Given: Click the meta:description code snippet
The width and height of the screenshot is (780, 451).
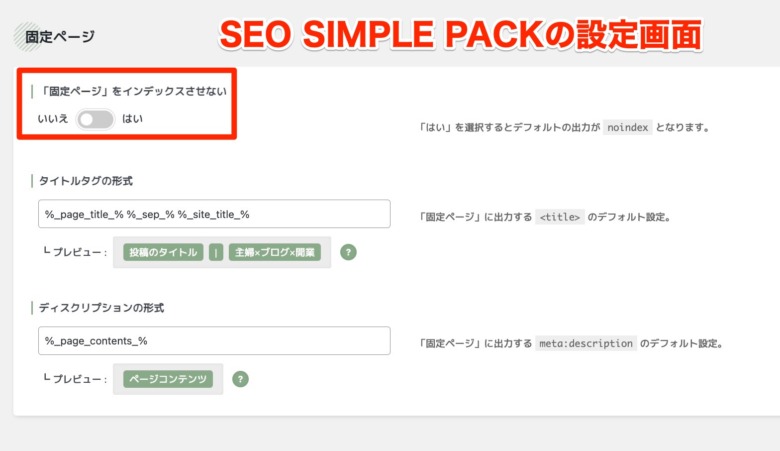Looking at the screenshot, I should 586,344.
